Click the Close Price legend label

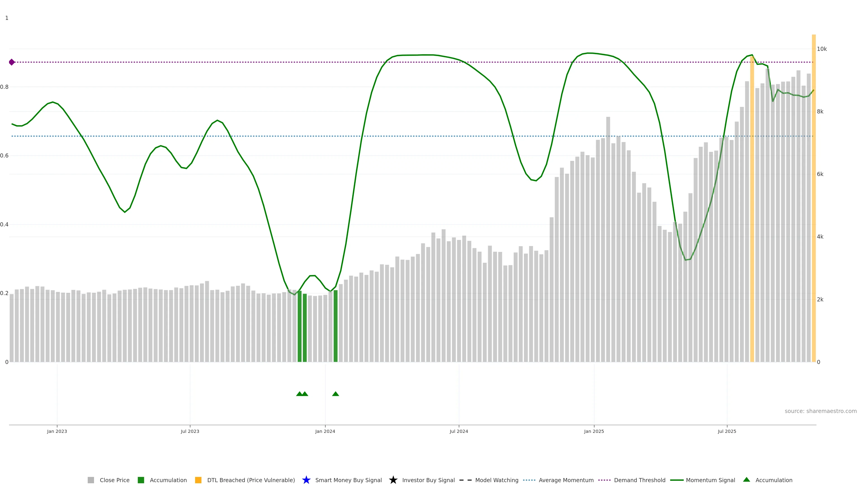point(115,480)
